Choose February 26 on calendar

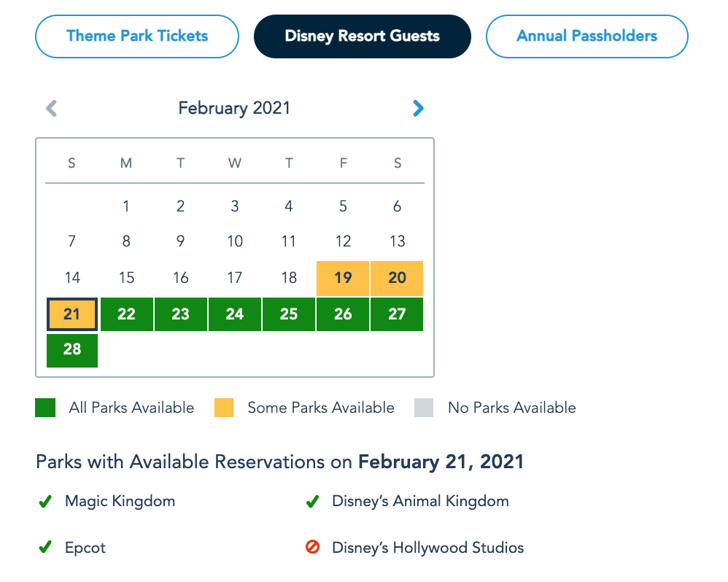343,314
